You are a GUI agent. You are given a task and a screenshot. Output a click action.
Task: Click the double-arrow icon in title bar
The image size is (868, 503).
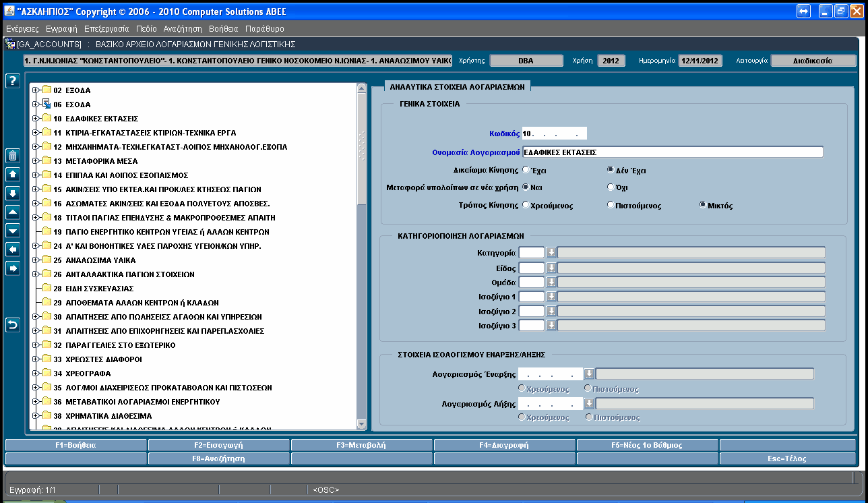coord(803,11)
